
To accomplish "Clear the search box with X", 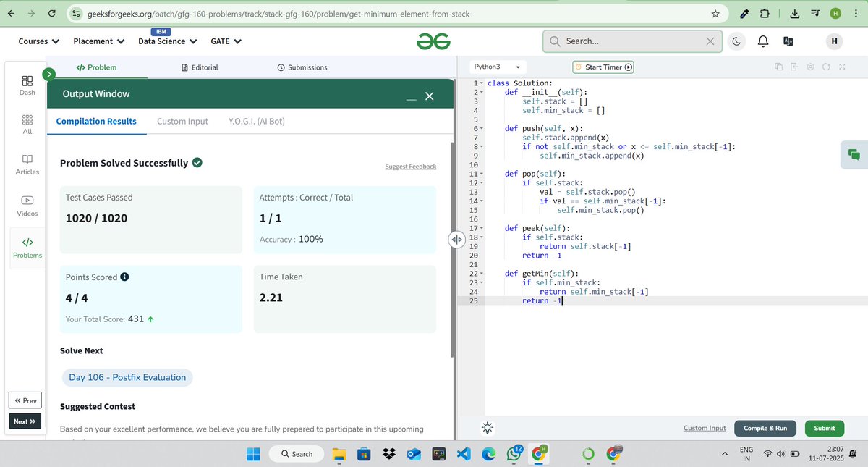I will point(710,41).
